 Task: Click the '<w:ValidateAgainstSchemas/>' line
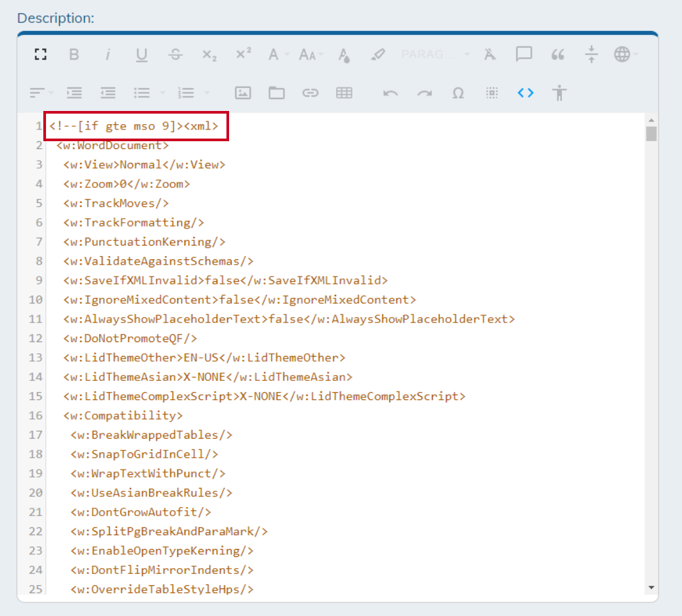coord(158,261)
